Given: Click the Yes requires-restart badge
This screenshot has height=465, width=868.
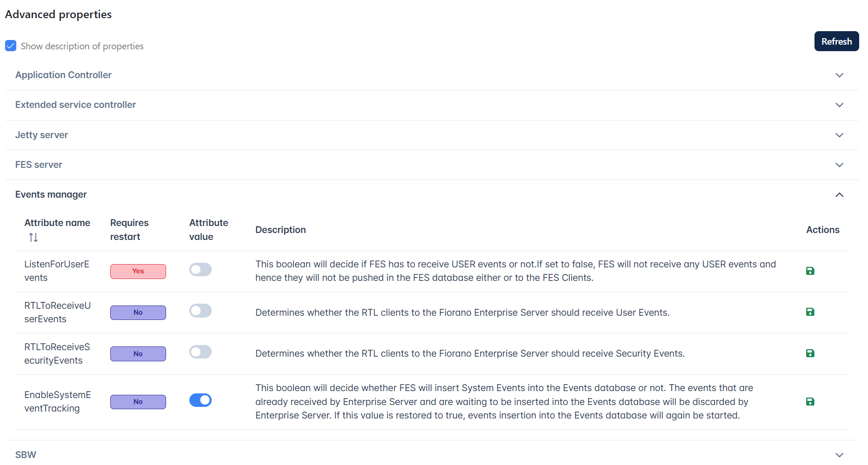Looking at the screenshot, I should (x=138, y=272).
